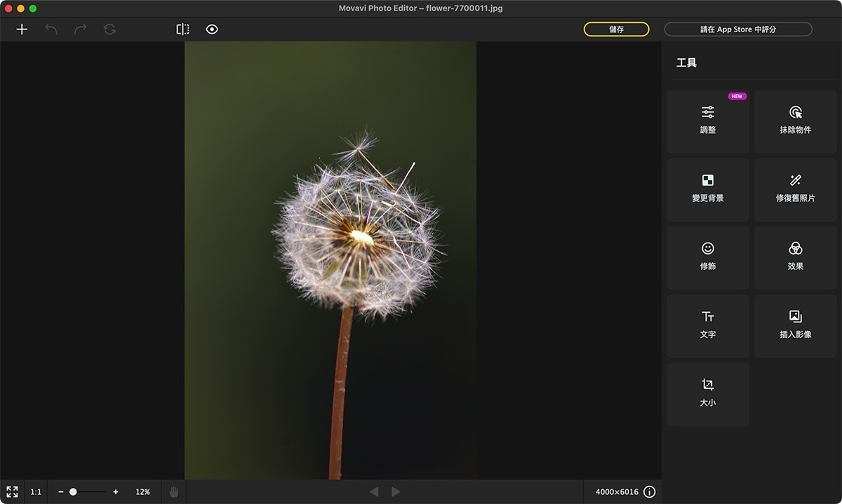Show the original with the eye icon
The height and width of the screenshot is (504, 842).
[212, 29]
